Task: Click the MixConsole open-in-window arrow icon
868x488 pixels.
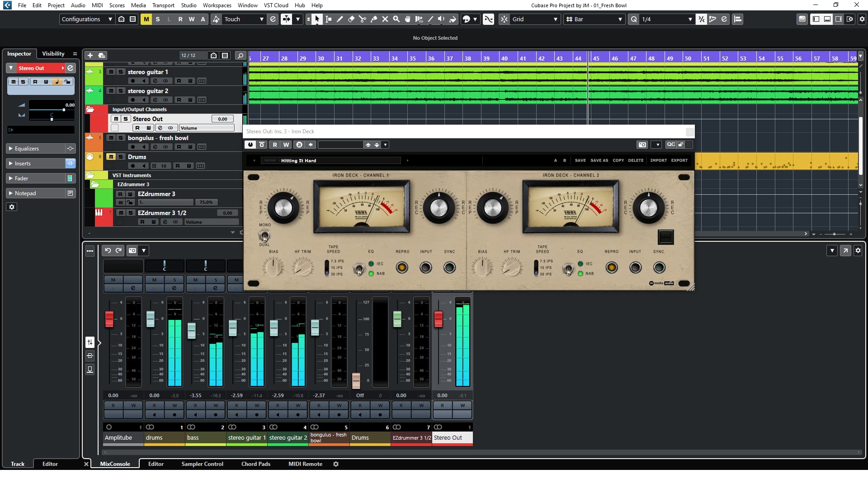Action: (845, 250)
